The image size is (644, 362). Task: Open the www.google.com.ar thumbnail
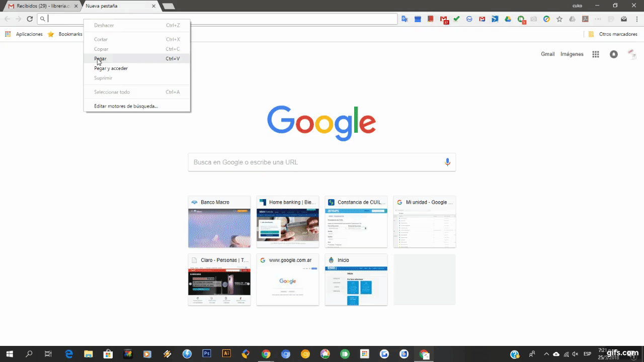click(x=288, y=280)
